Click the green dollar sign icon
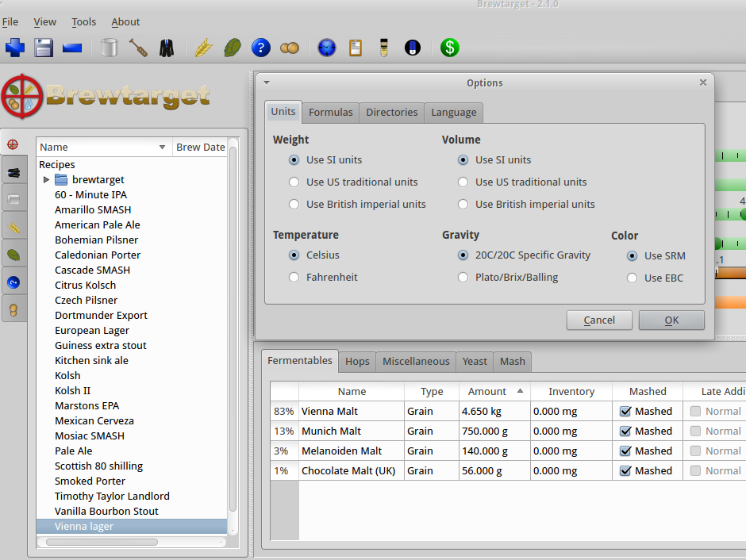746x560 pixels. pyautogui.click(x=450, y=48)
